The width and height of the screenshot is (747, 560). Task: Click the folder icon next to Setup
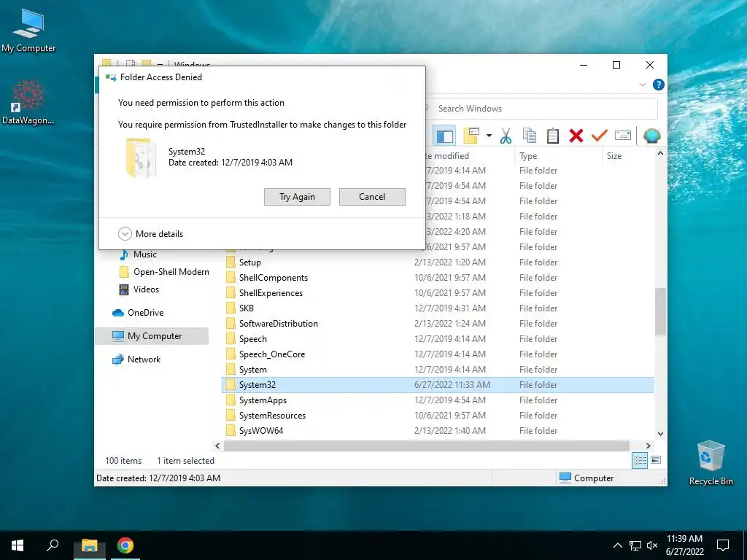231,262
